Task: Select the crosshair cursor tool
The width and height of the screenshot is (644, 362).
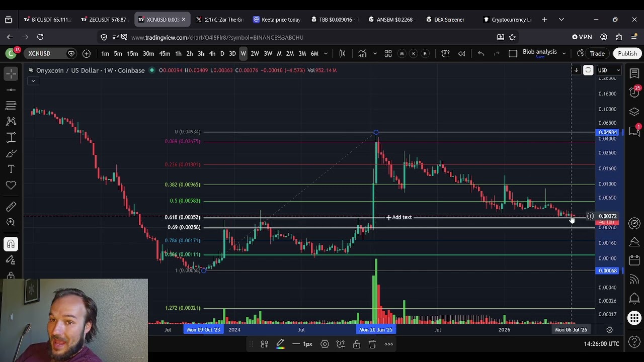Action: (x=11, y=73)
